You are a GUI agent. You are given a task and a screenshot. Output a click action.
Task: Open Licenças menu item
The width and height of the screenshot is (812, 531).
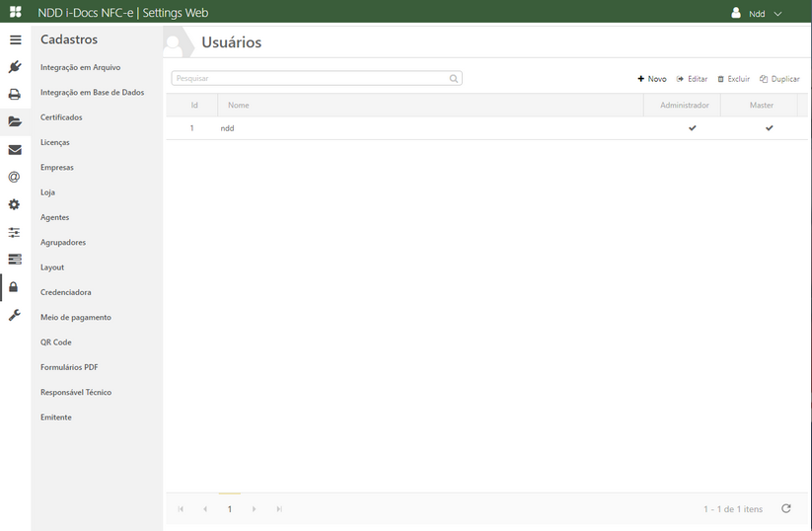coord(55,142)
